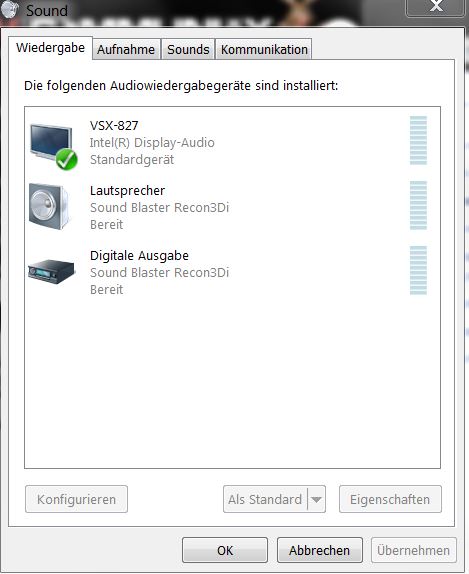Image resolution: width=469 pixels, height=574 pixels.
Task: Open the Als Standard dropdown arrow
Action: point(316,499)
